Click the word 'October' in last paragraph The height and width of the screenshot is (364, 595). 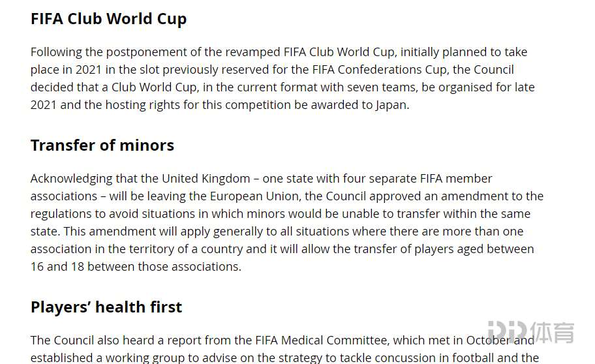[487, 341]
